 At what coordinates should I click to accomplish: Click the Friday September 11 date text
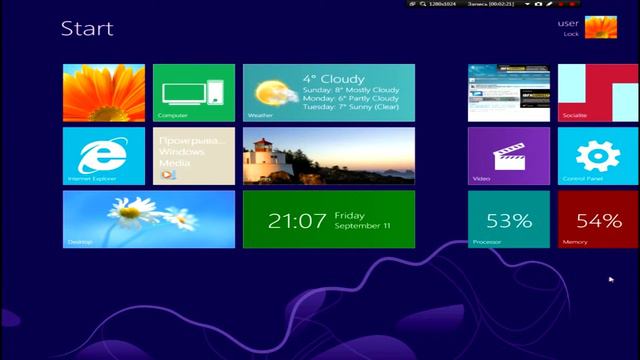362,220
